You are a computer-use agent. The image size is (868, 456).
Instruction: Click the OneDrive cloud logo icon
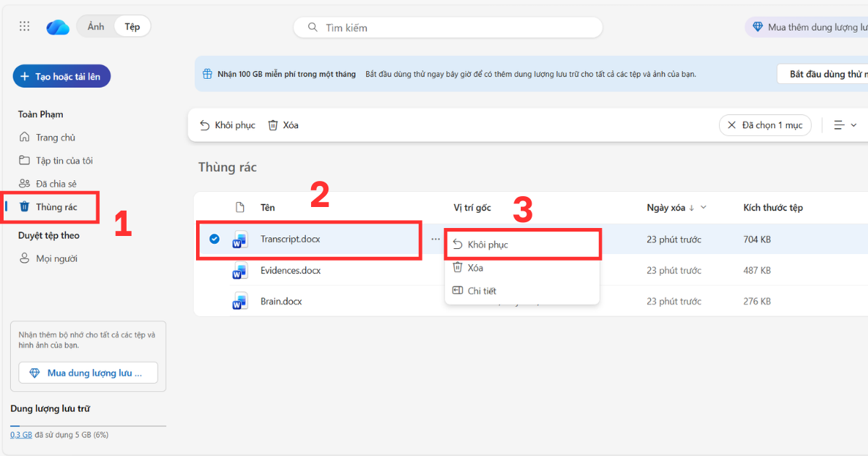[x=57, y=26]
